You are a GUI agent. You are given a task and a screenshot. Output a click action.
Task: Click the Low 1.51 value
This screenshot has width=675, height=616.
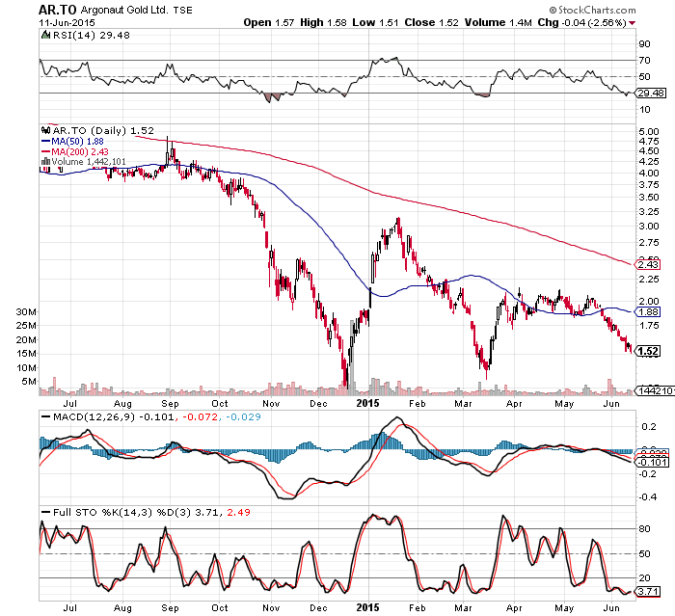pyautogui.click(x=375, y=22)
